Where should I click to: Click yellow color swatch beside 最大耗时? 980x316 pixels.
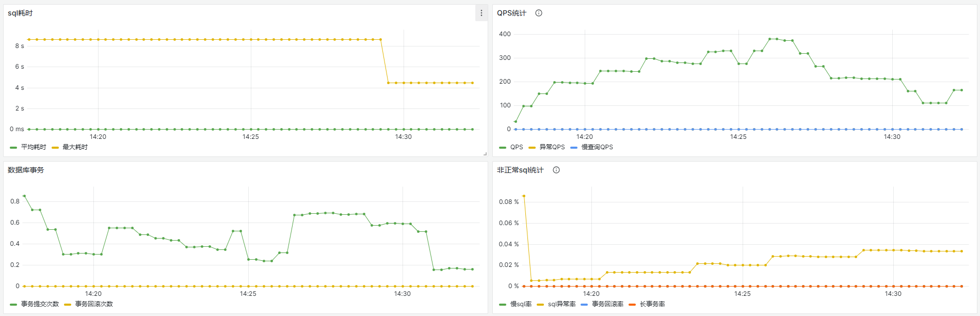pos(55,148)
